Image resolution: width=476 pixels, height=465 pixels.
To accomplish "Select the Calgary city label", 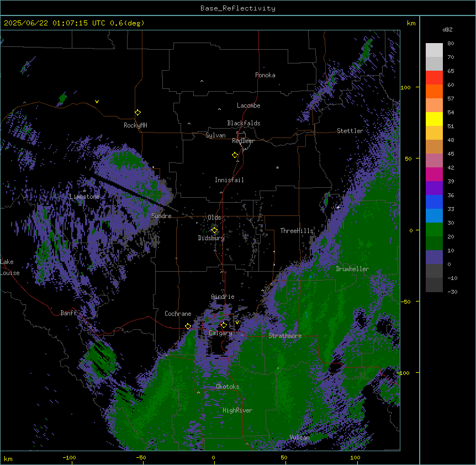I will click(221, 333).
